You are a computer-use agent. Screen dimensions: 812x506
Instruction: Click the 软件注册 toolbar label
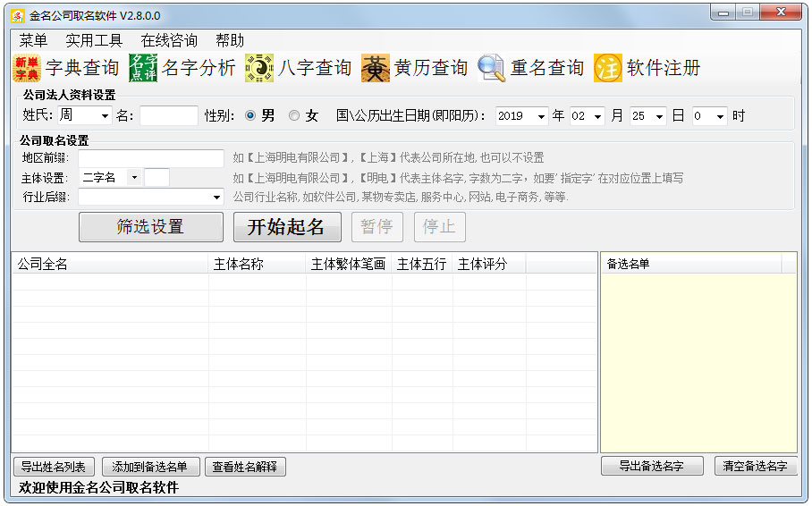(x=664, y=68)
